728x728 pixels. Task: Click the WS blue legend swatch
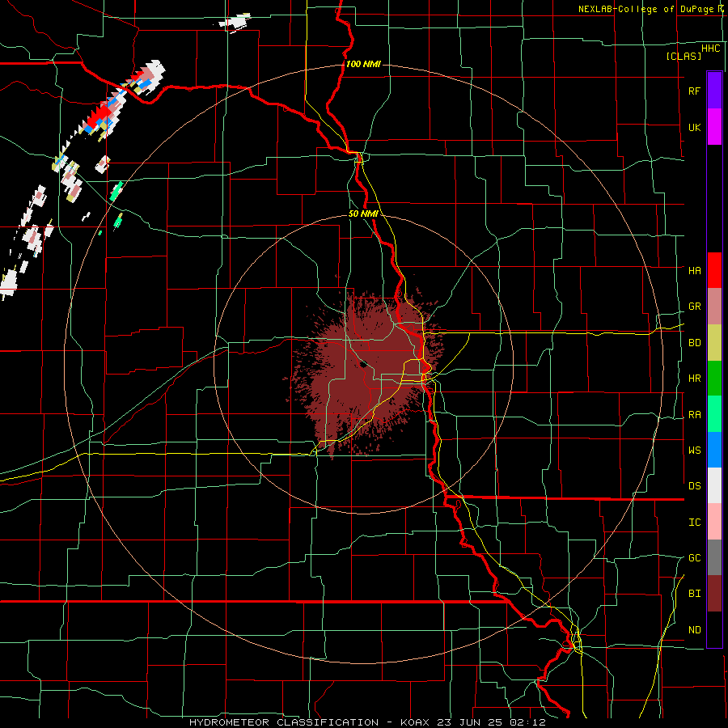(714, 450)
